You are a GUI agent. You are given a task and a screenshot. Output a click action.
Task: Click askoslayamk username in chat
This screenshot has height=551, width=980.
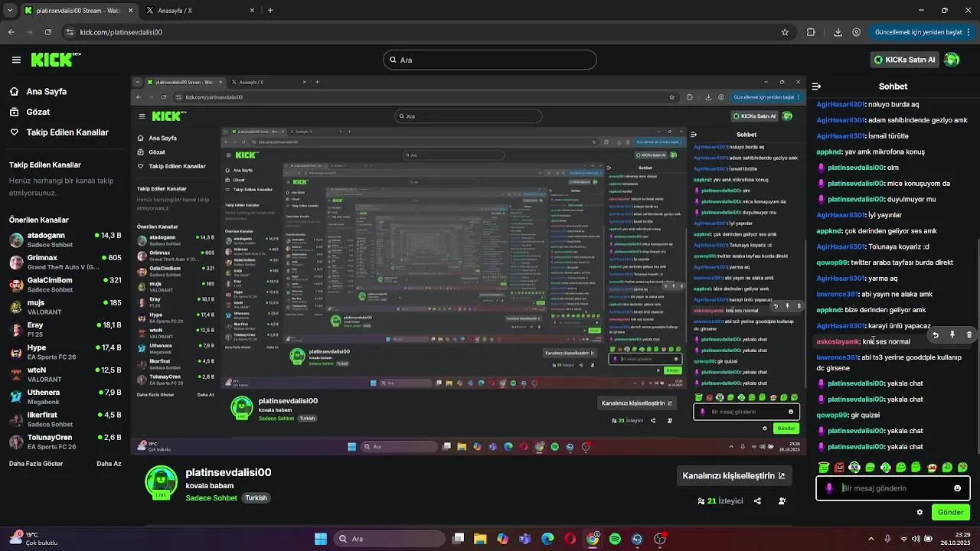coord(838,342)
